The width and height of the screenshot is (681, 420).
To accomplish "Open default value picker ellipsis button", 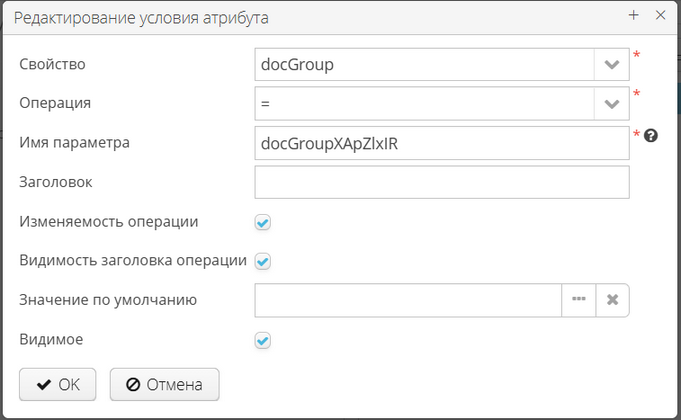I will point(579,300).
